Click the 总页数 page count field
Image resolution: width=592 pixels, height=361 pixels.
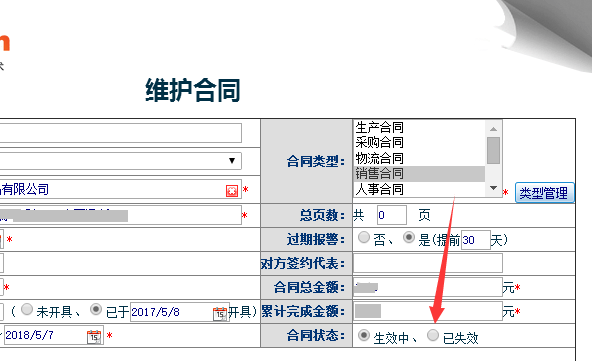click(x=392, y=215)
